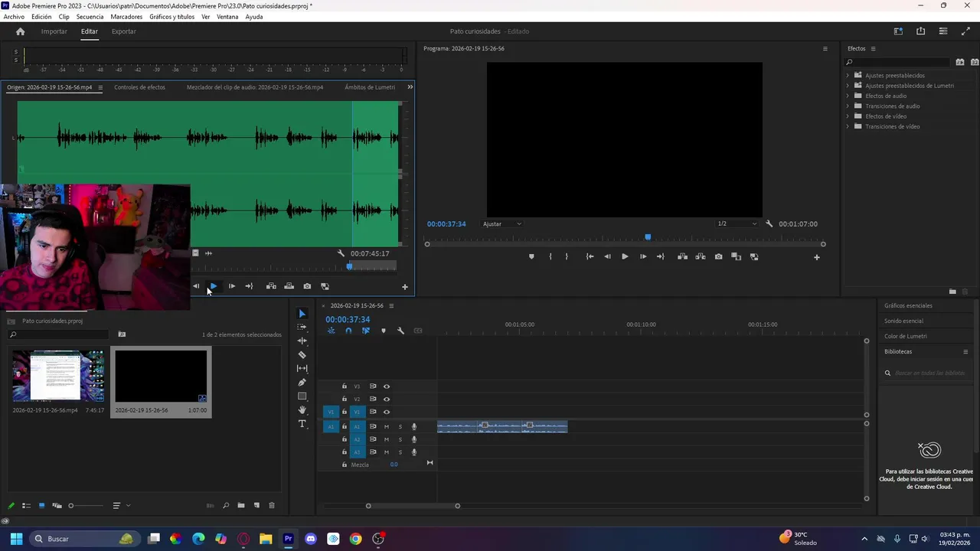
Task: Play the Source monitor clip
Action: [x=213, y=286]
